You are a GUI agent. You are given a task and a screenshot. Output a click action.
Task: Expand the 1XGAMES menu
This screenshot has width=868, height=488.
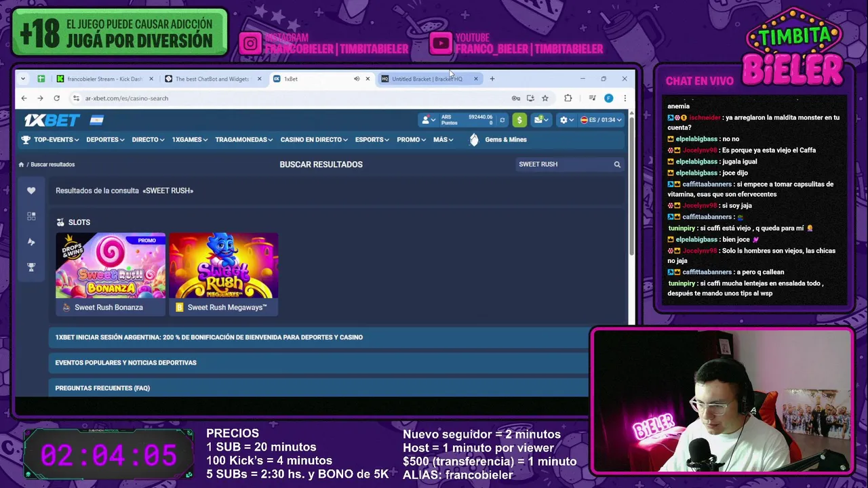pyautogui.click(x=190, y=140)
